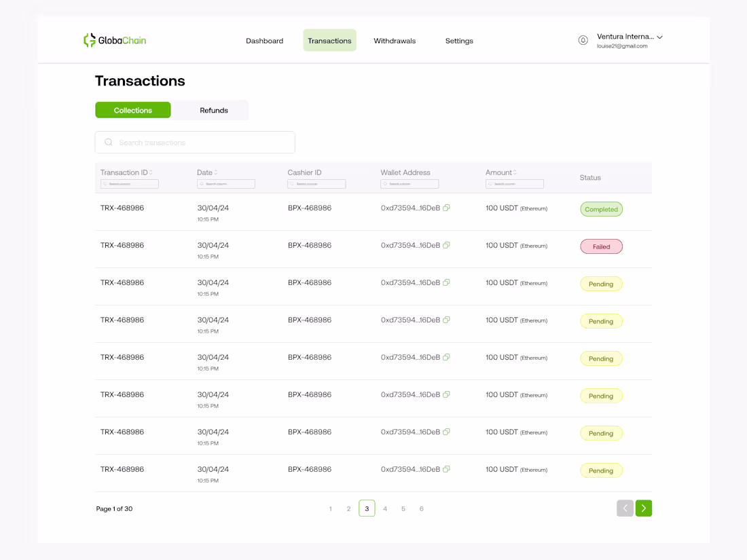Select the Collections tab
747x560 pixels.
pyautogui.click(x=133, y=110)
